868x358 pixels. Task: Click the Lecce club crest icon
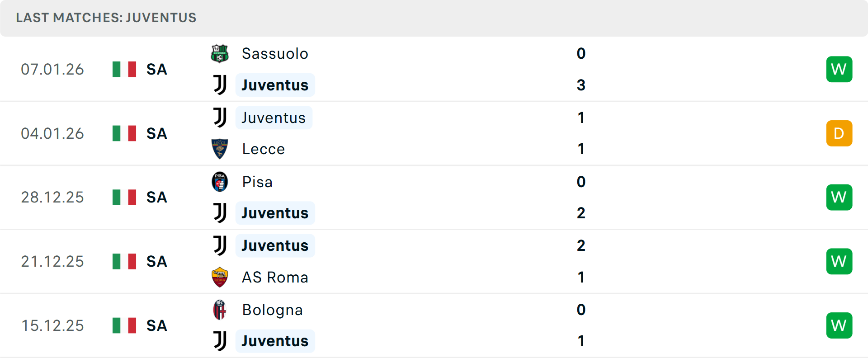coord(220,149)
